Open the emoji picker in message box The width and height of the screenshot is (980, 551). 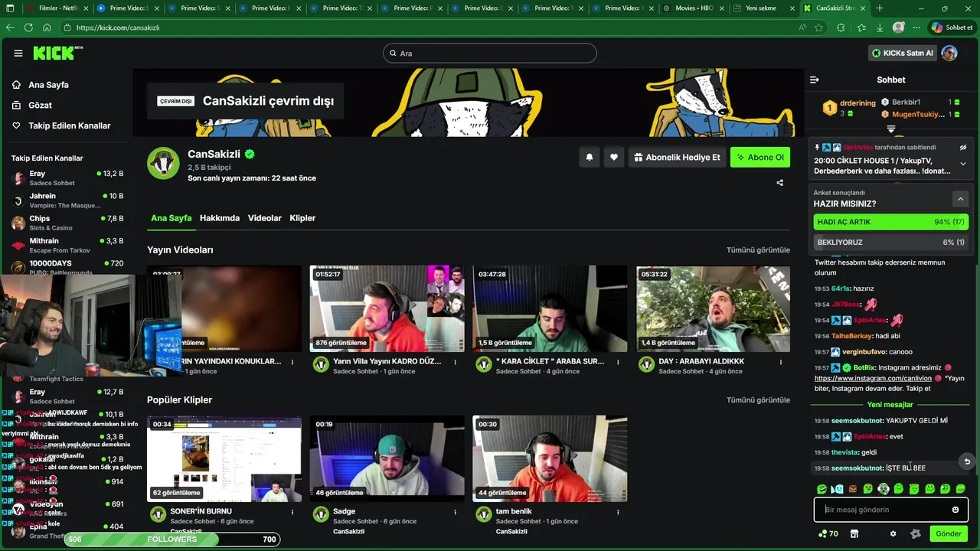955,510
